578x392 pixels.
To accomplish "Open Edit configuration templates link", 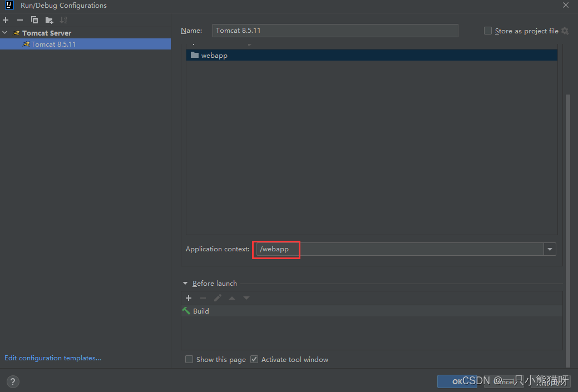I will point(53,358).
